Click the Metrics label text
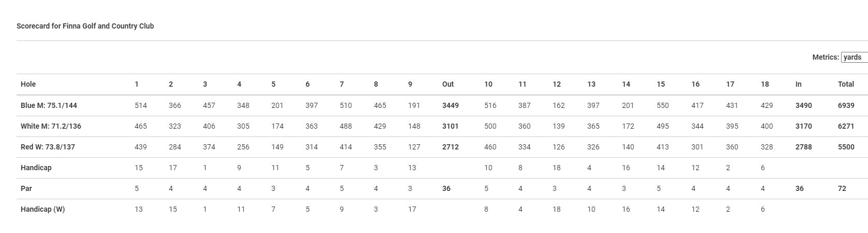Viewport: 868px width, 233px height. pos(826,57)
